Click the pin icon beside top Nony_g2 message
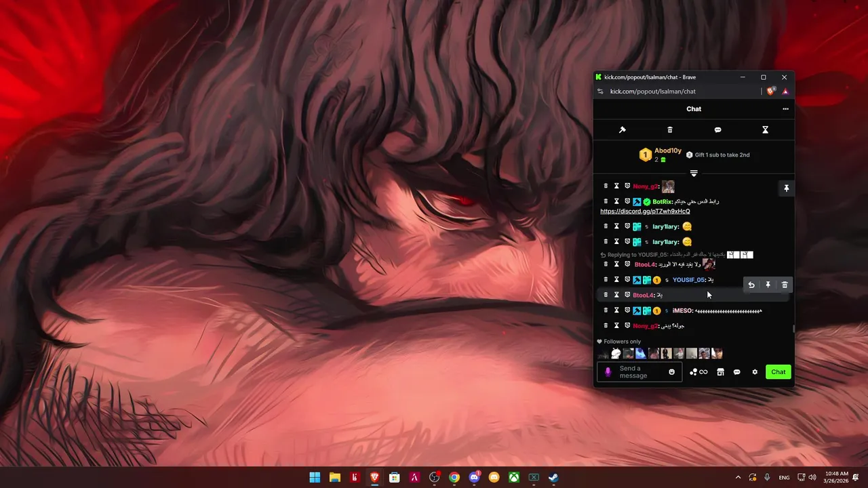This screenshot has height=488, width=868. coord(787,188)
